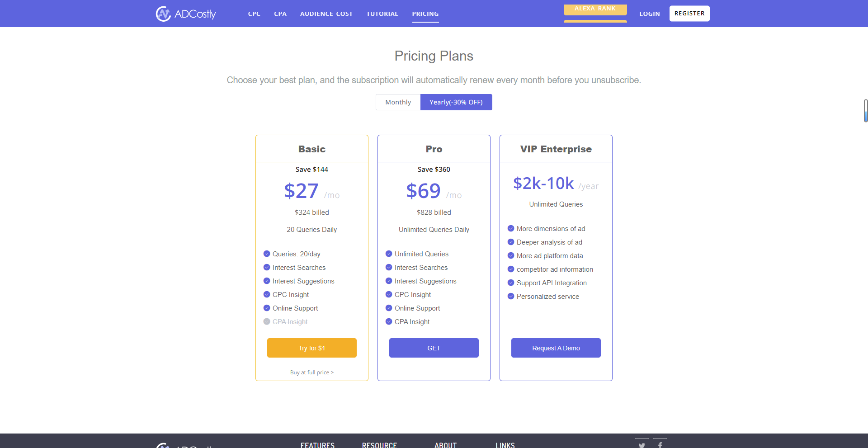Open the CPC menu item
Viewport: 868px width, 448px height.
click(254, 14)
